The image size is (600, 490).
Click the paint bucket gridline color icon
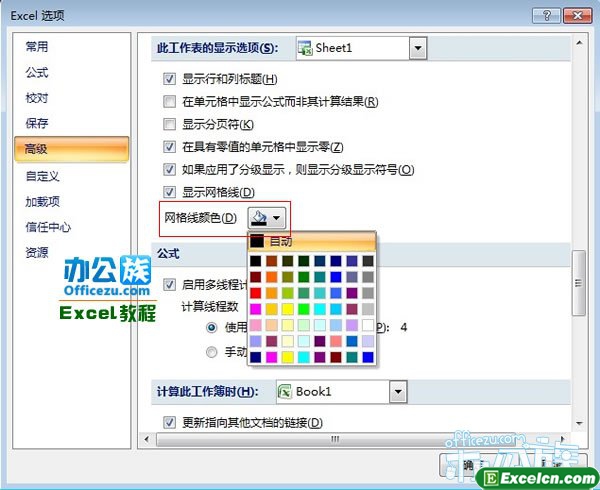(x=259, y=218)
